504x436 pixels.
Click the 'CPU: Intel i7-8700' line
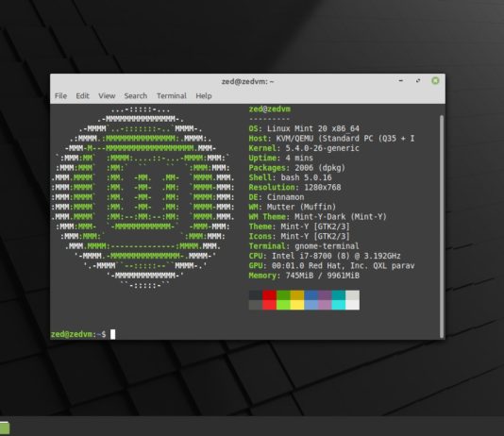click(x=325, y=256)
